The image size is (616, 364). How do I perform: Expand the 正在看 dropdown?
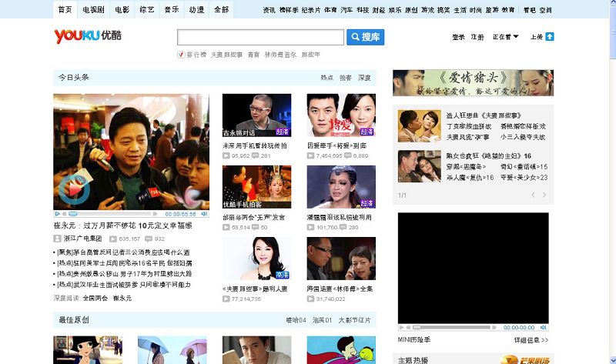506,37
